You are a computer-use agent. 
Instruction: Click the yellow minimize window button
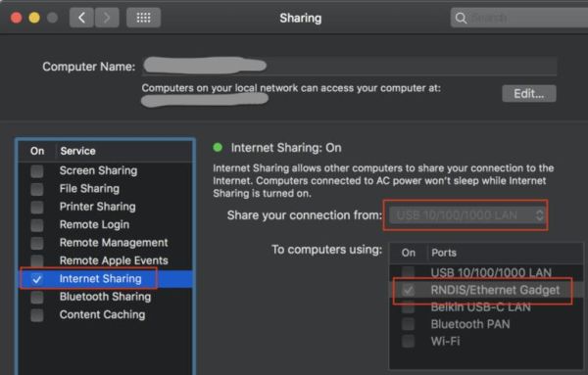(x=34, y=18)
